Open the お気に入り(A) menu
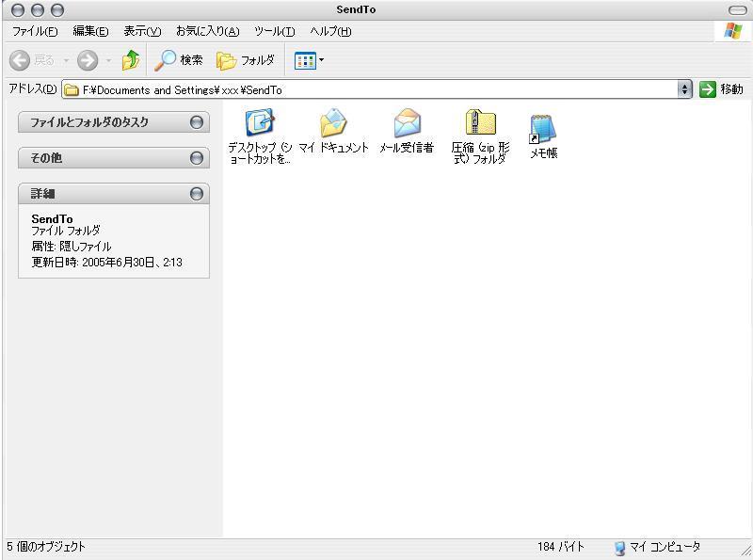 coord(207,31)
